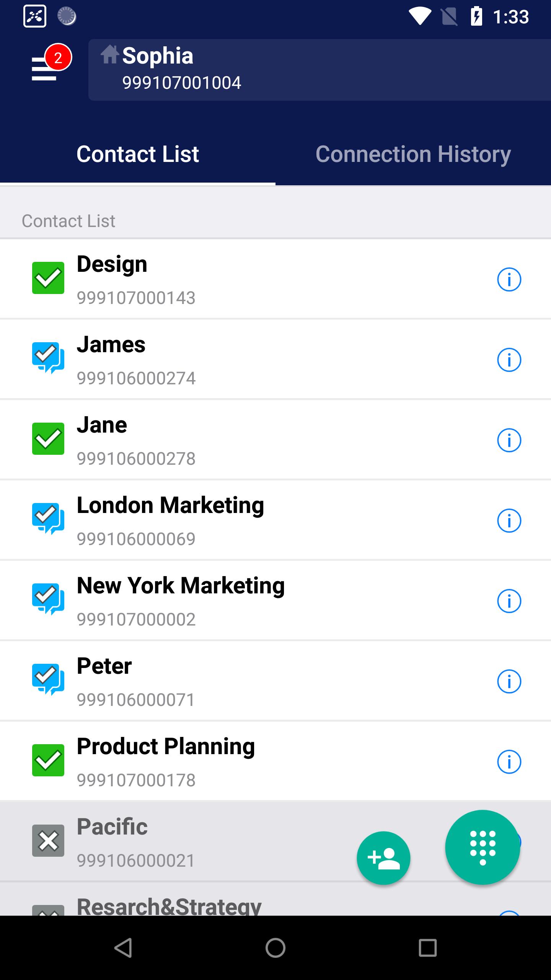Image resolution: width=551 pixels, height=980 pixels.
Task: Switch to Connection History tab
Action: click(x=413, y=154)
